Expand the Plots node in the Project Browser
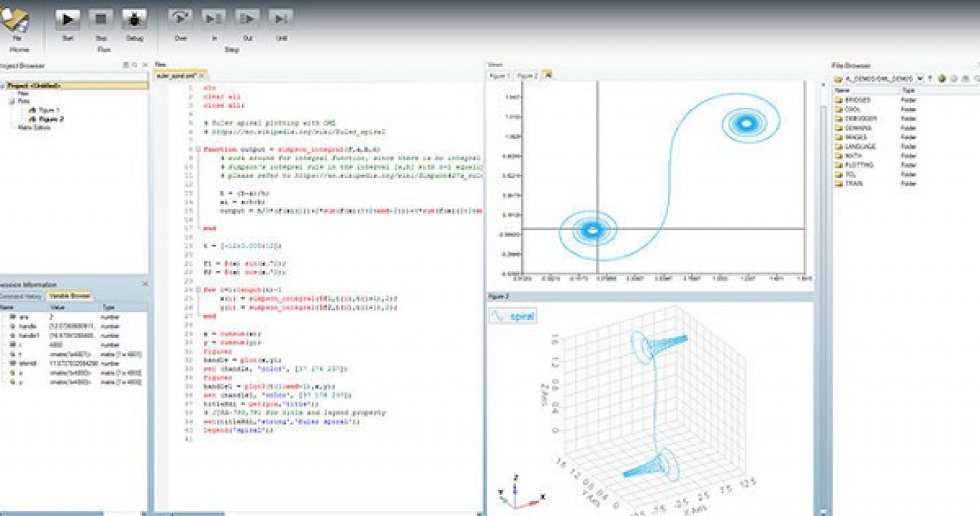This screenshot has height=516, width=980. [x=11, y=101]
